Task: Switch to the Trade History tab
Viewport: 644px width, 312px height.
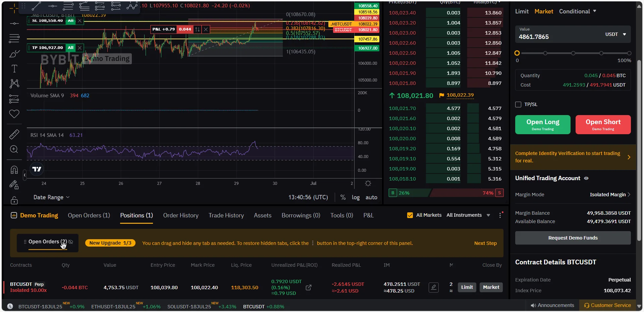Action: [226, 215]
